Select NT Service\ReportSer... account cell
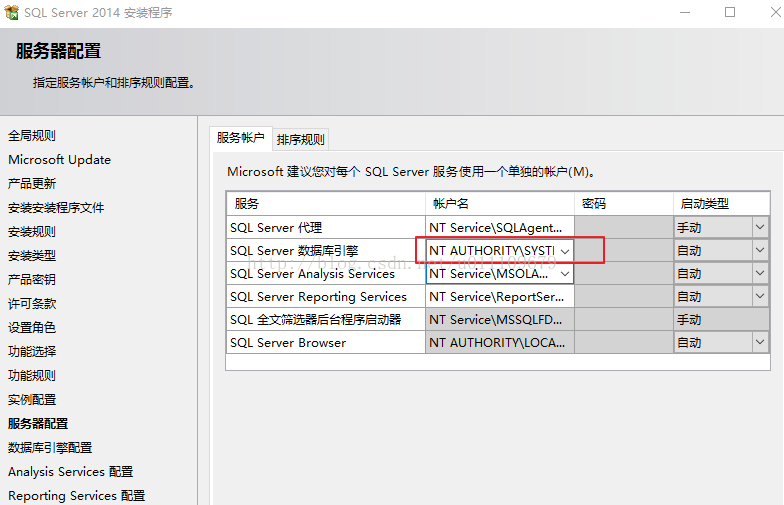Viewport: 784px width, 505px height. 500,296
